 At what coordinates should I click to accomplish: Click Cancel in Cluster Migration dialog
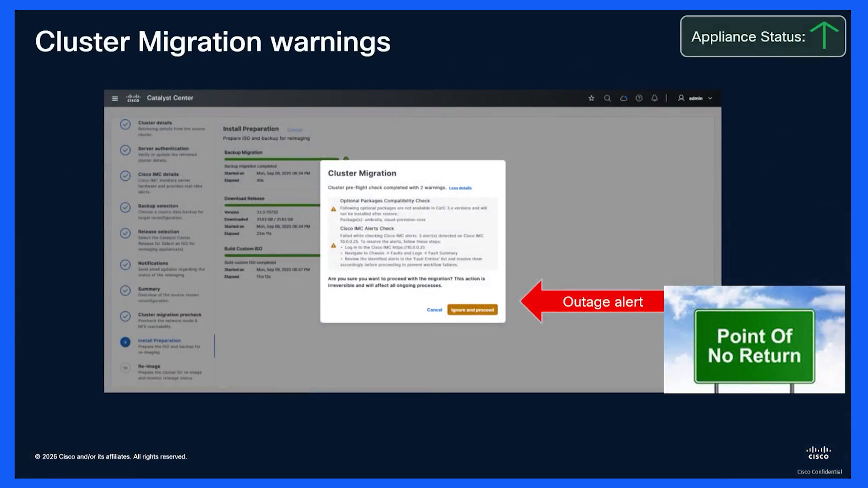pos(434,310)
